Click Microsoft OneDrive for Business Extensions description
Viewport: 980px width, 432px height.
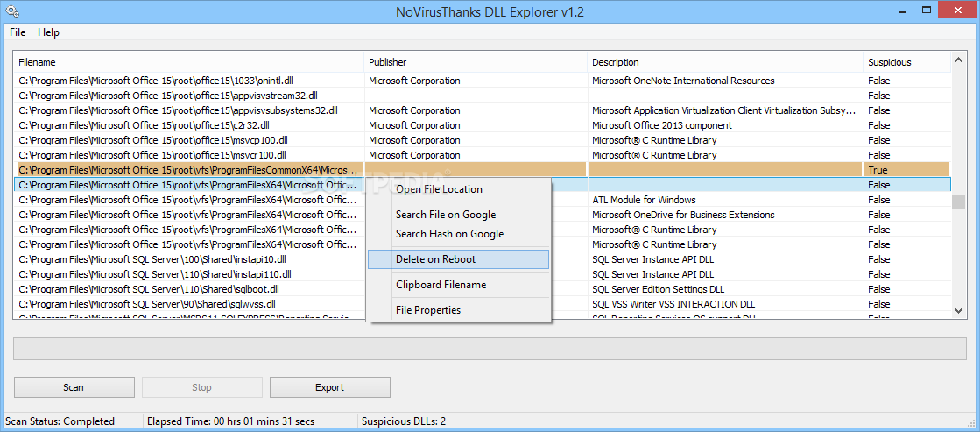[683, 215]
